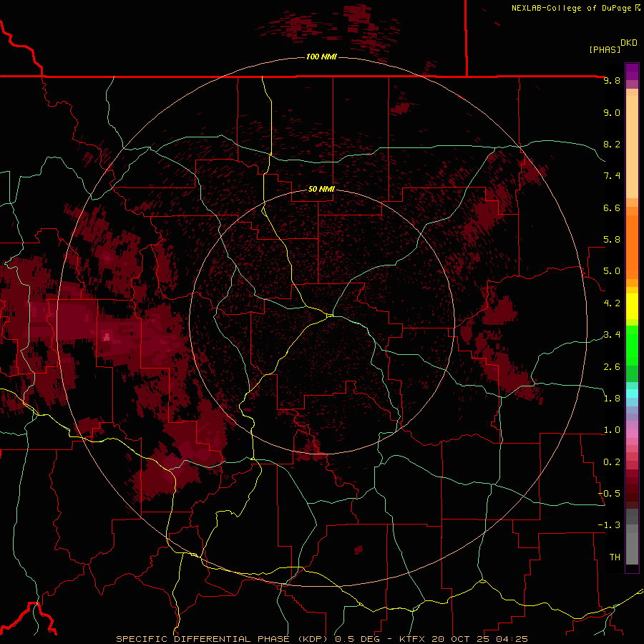Click the cyan segment of the color bar
Screen dimensions: 644x644
point(632,394)
